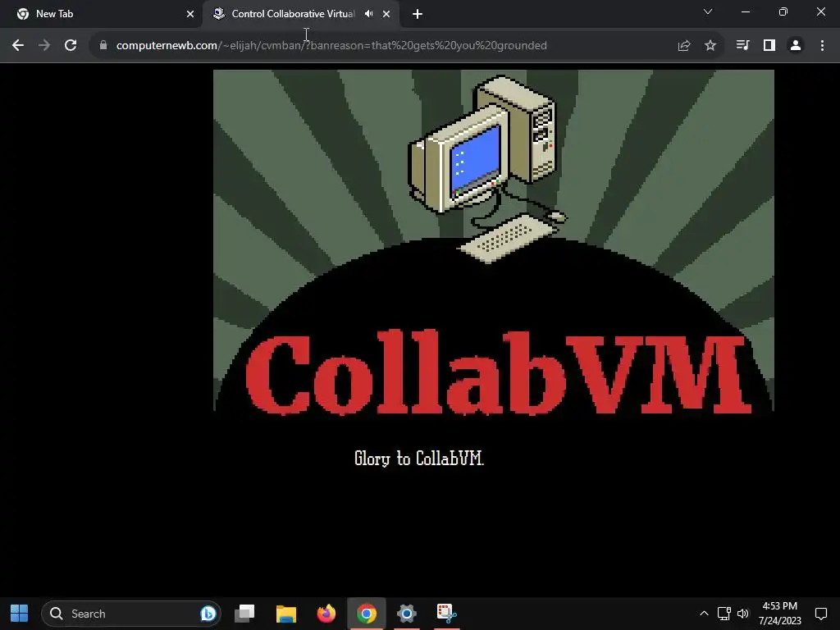Open the Windows Start menu
This screenshot has height=630, width=840.
pos(20,614)
